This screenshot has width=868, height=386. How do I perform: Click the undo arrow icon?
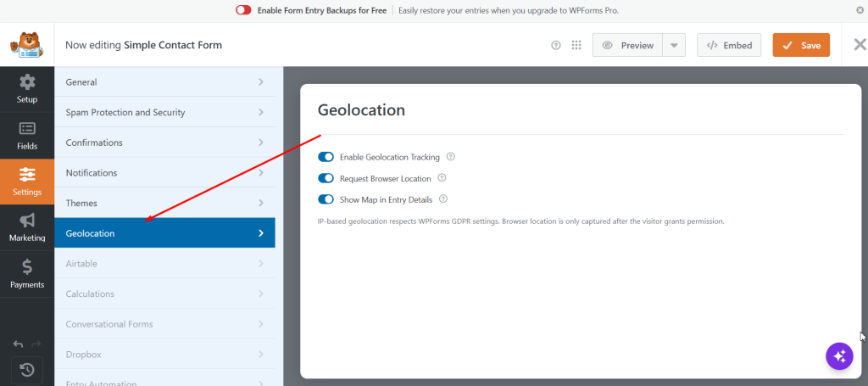click(19, 344)
